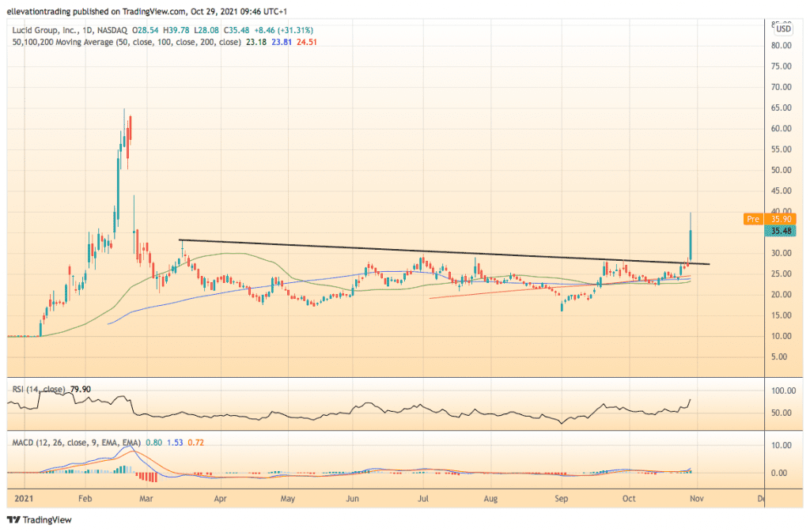Click the Mar label on time axis
The image size is (810, 532).
(146, 499)
